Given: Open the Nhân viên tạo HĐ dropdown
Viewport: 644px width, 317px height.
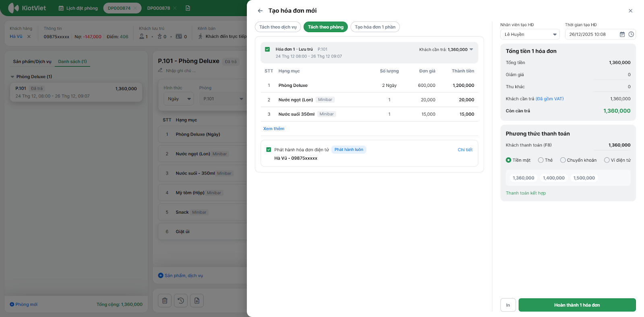Looking at the screenshot, I should 530,35.
